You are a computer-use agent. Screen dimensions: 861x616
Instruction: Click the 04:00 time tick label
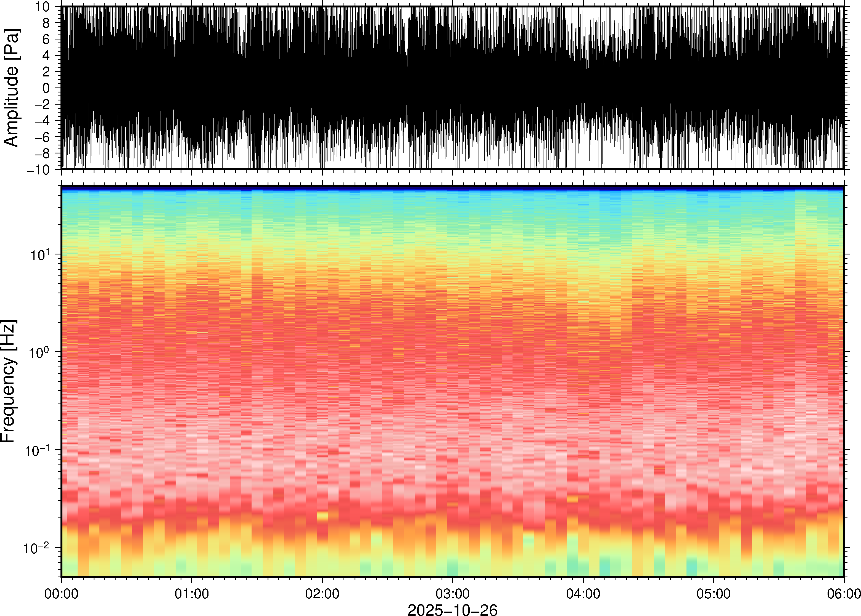click(x=583, y=594)
